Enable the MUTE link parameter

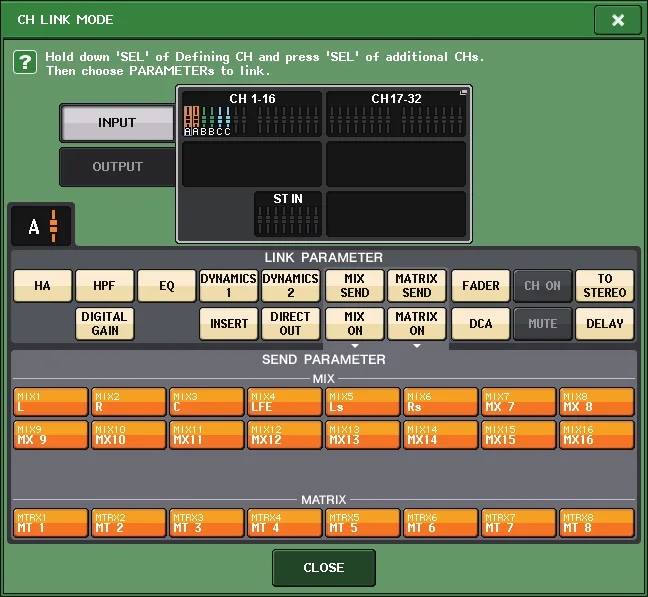543,324
